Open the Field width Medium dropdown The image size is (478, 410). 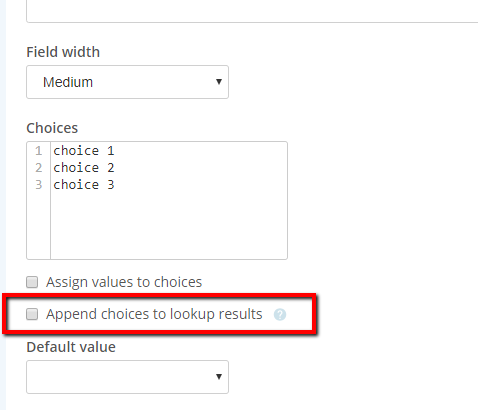[127, 82]
